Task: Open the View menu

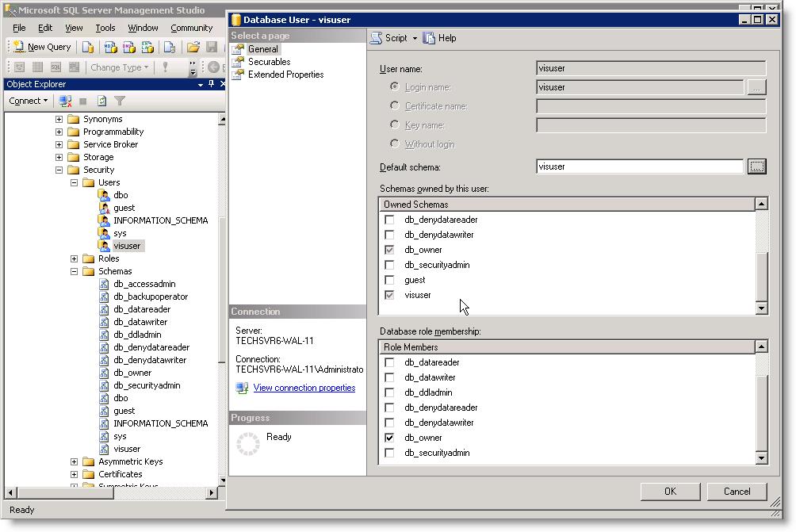Action: click(74, 28)
